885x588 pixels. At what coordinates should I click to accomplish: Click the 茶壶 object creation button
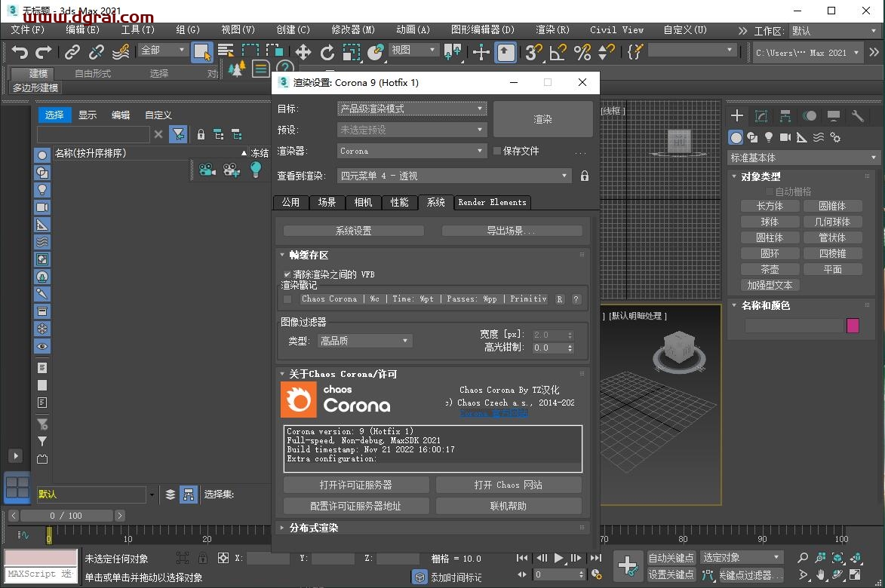[x=770, y=268]
